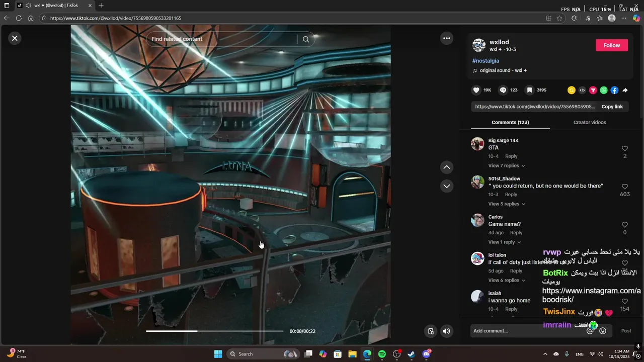
Task: Go to previous video with up chevron
Action: [446, 167]
